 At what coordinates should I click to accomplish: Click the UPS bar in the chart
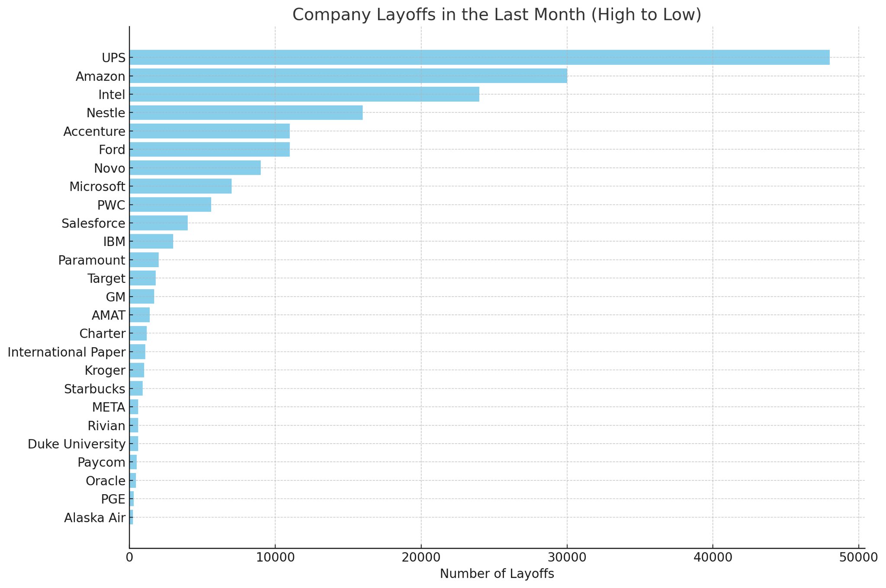tap(479, 58)
